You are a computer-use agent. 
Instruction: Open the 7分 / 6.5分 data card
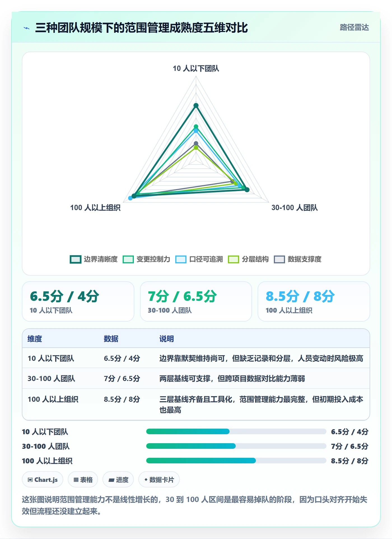point(196,301)
